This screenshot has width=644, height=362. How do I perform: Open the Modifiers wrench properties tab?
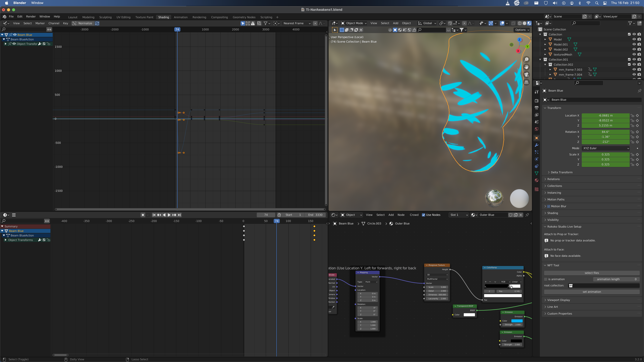click(x=536, y=145)
